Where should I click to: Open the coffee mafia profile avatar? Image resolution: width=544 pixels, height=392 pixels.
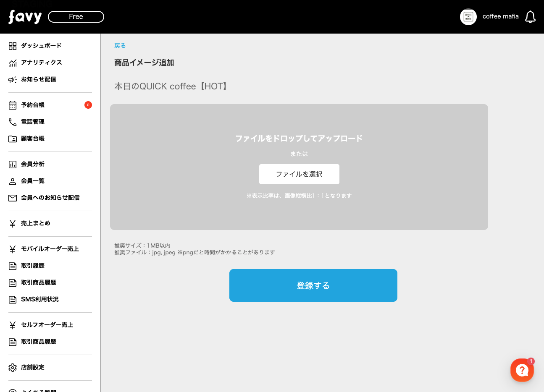click(x=468, y=17)
